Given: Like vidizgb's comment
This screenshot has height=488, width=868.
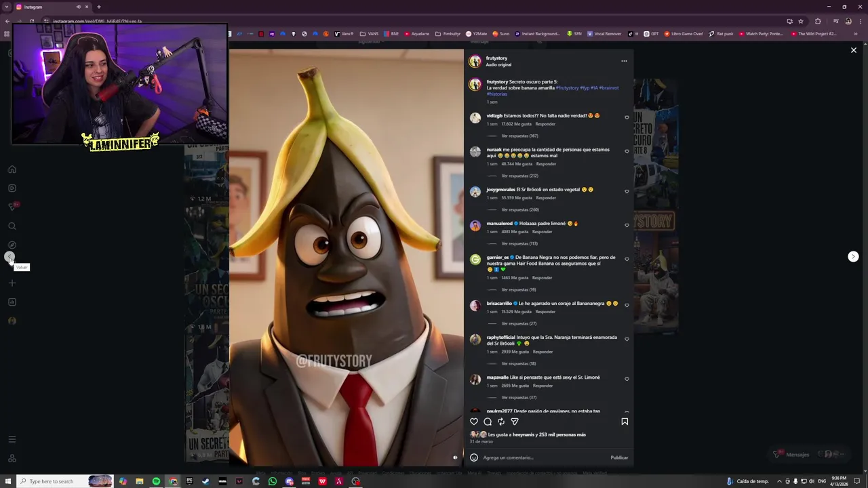Looking at the screenshot, I should click(x=627, y=117).
